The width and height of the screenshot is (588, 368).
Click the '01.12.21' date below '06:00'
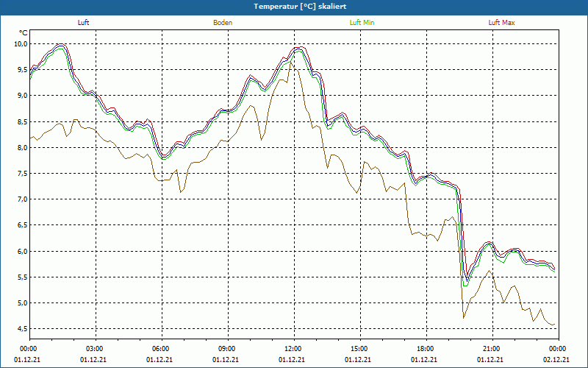tap(159, 359)
